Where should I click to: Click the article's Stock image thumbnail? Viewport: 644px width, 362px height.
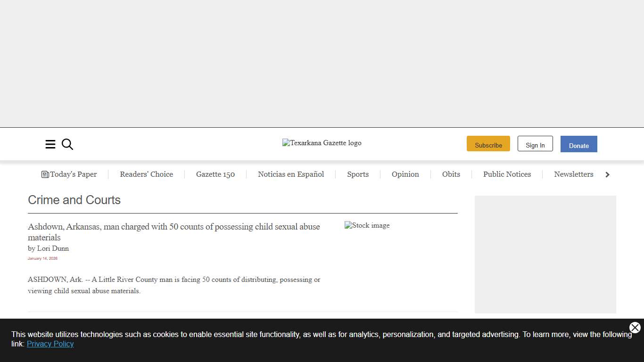pos(367,226)
